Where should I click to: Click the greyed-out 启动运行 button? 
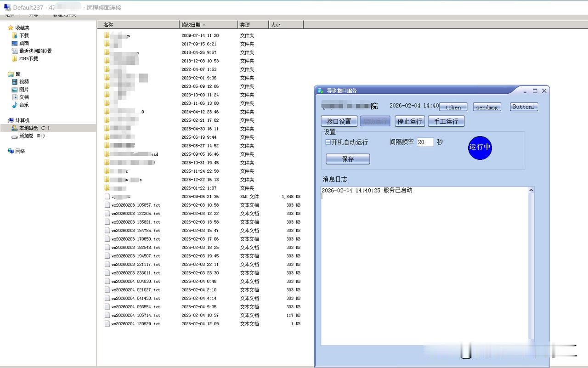point(375,121)
